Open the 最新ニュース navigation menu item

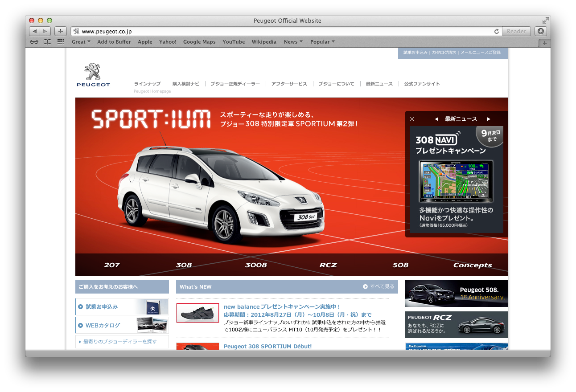[x=379, y=84]
